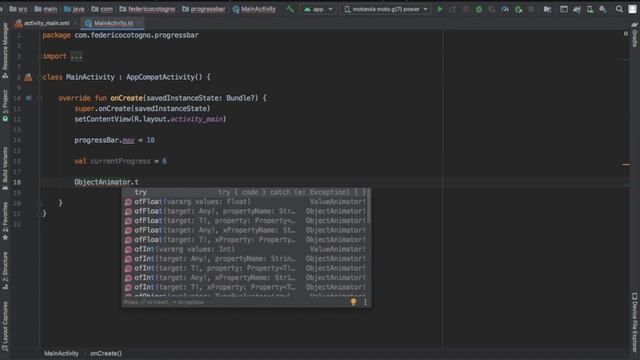Viewport: 640px width, 360px height.
Task: Open the Layout Captures tool window
Action: coord(5,326)
